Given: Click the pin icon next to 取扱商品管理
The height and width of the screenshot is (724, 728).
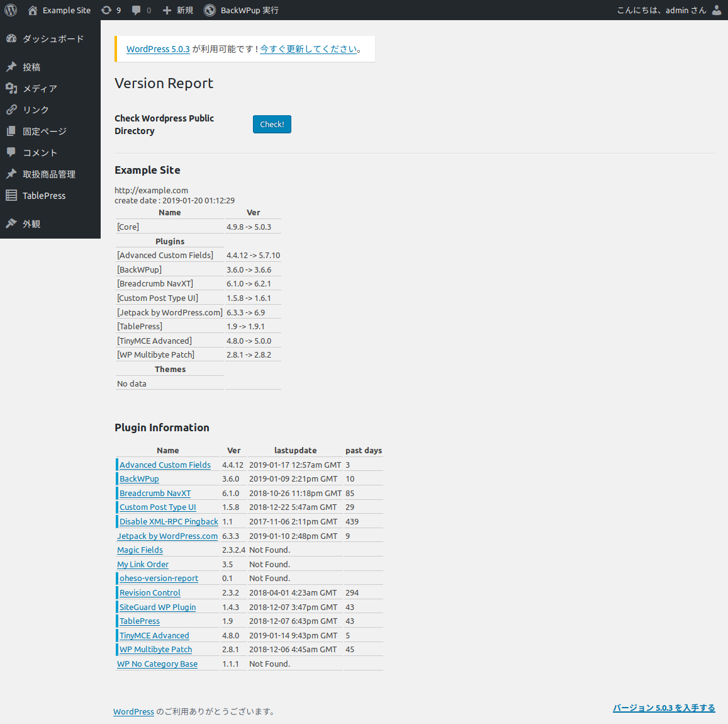Looking at the screenshot, I should [x=11, y=174].
